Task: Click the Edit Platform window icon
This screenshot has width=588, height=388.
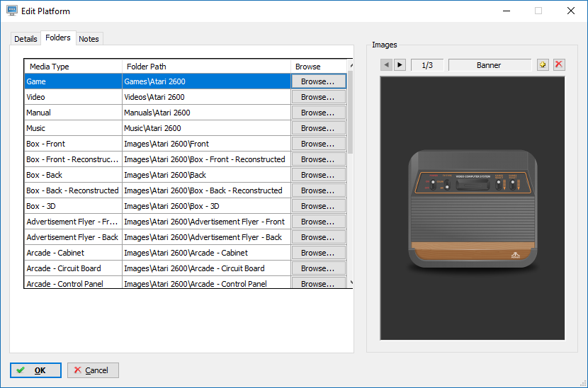Action: [x=12, y=11]
